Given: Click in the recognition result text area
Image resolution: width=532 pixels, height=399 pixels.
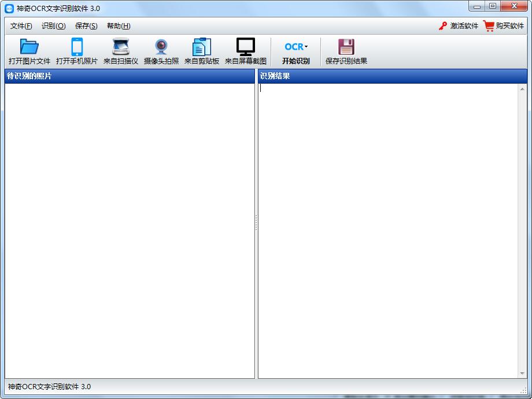Looking at the screenshot, I should (388, 231).
